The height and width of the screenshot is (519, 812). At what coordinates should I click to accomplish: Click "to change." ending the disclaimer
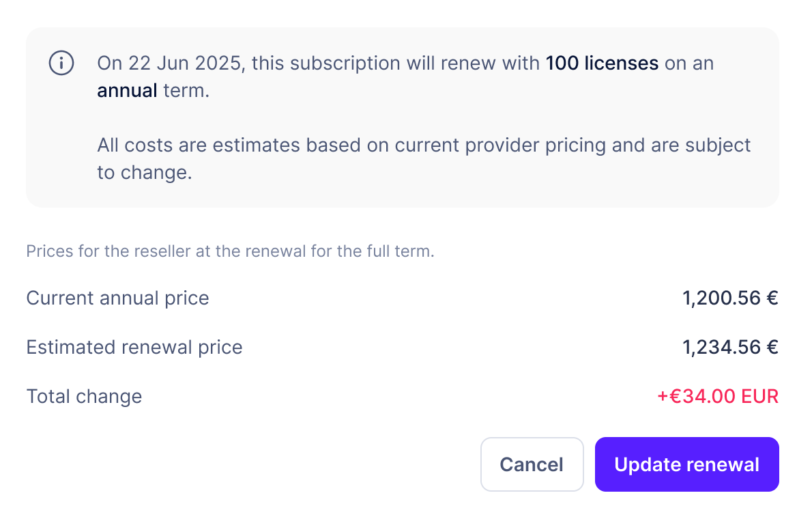tap(145, 173)
